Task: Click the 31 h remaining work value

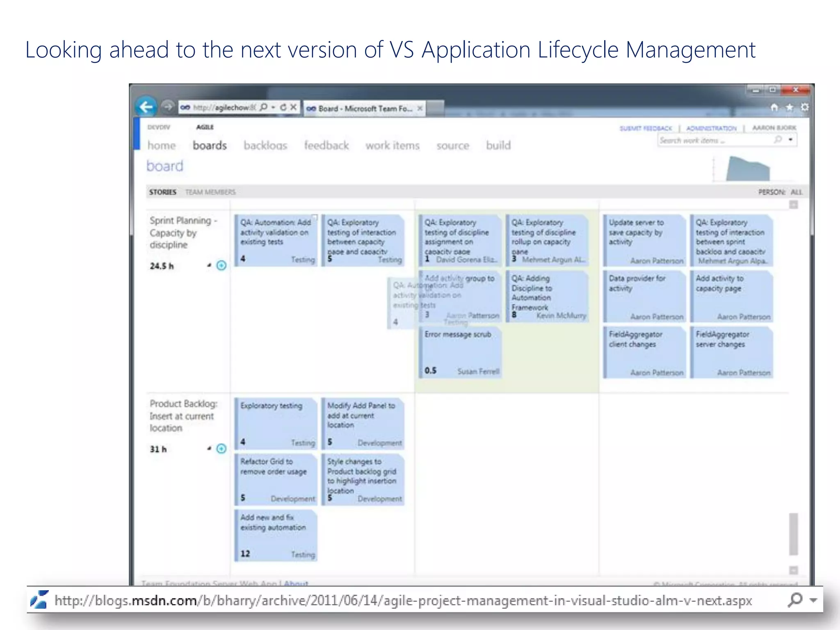Action: pos(158,449)
